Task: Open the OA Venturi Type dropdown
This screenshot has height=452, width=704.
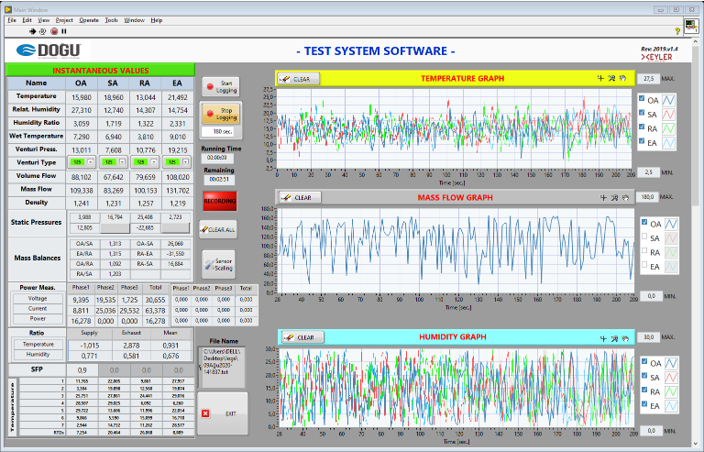Action: [90, 162]
